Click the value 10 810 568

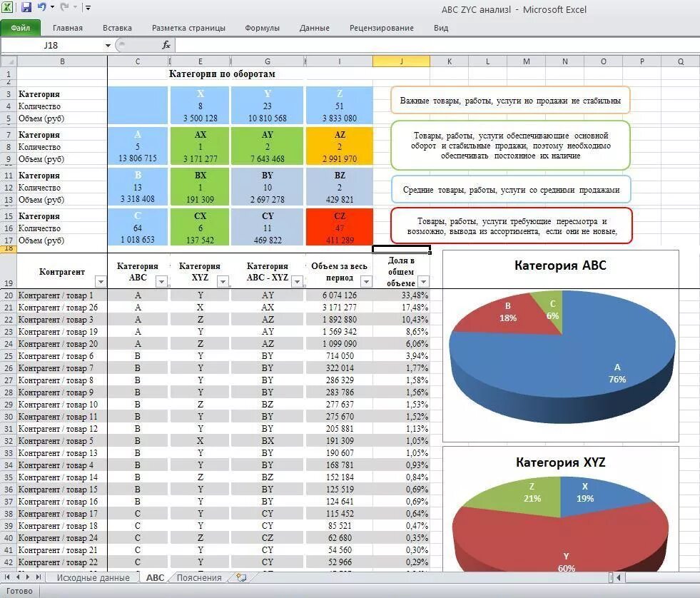pyautogui.click(x=268, y=118)
